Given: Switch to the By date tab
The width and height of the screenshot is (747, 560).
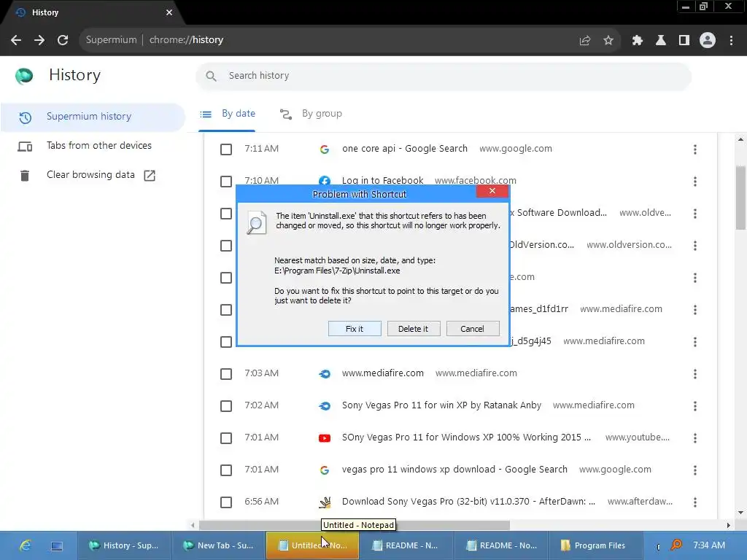Looking at the screenshot, I should click(228, 114).
